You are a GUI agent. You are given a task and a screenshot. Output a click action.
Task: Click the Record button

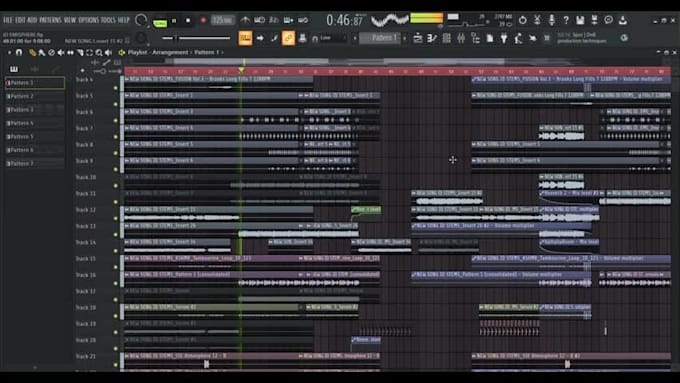[203, 20]
